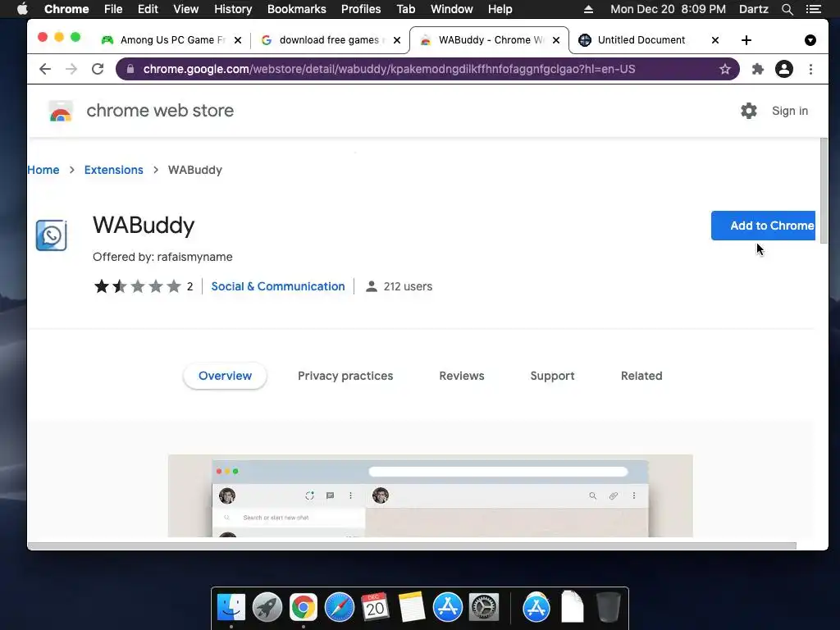Open the Reviews tab
Viewport: 840px width, 630px height.
[462, 376]
